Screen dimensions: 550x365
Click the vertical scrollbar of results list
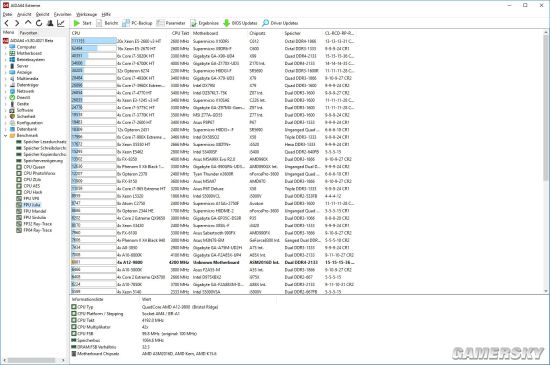546,161
